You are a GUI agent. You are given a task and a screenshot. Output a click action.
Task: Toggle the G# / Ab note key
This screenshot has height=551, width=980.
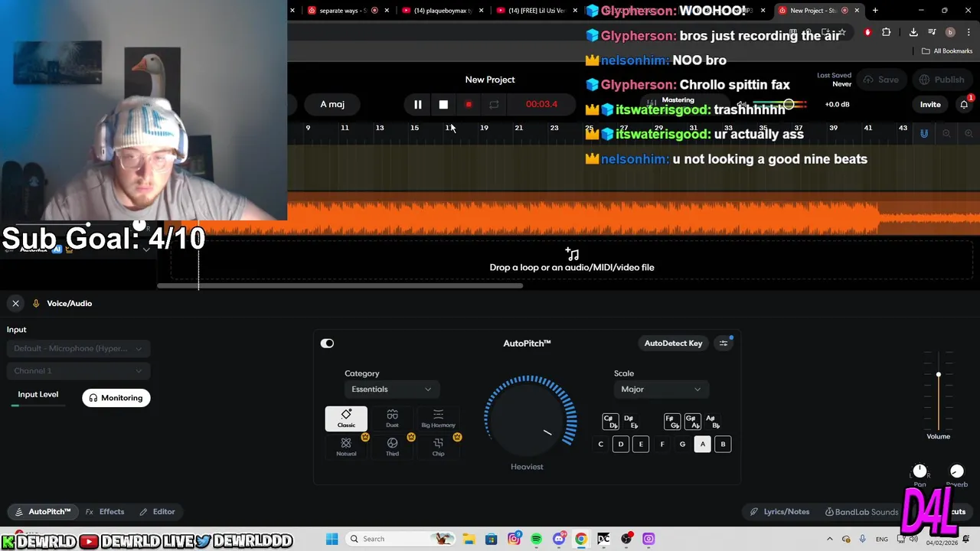pos(692,422)
